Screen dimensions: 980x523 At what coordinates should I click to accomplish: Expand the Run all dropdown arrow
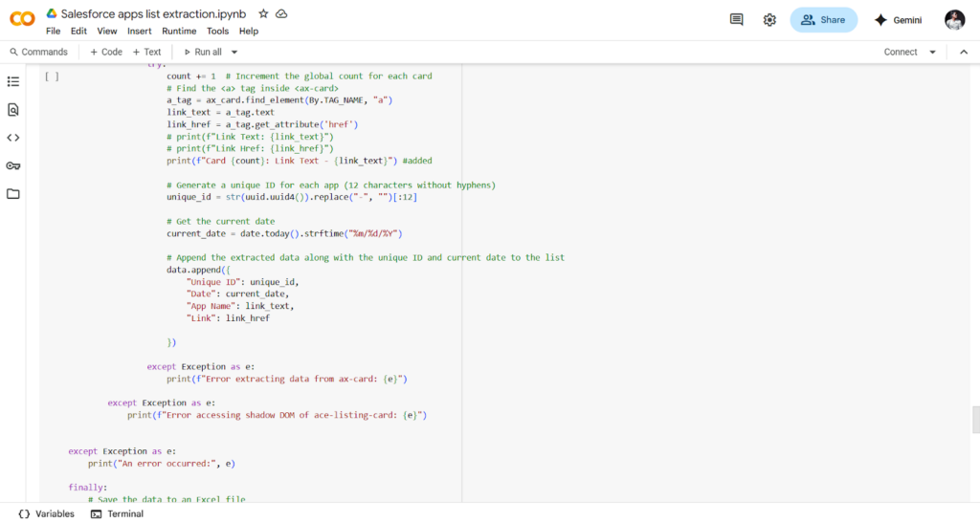[234, 53]
